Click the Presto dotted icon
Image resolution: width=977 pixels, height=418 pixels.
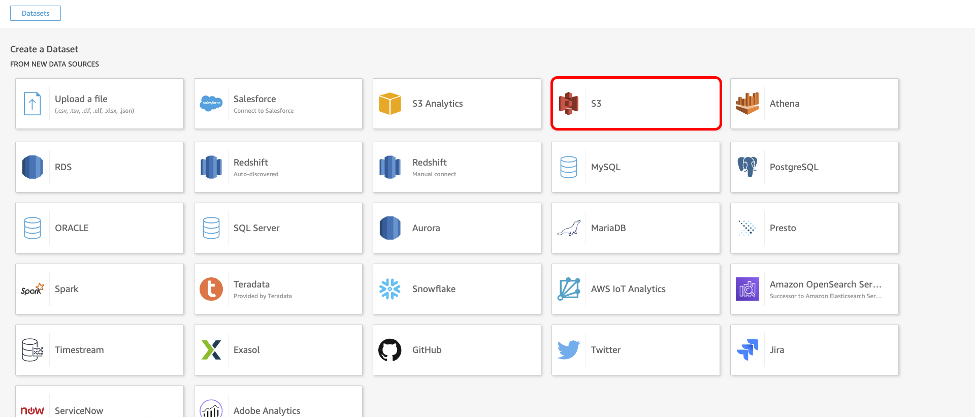click(747, 228)
